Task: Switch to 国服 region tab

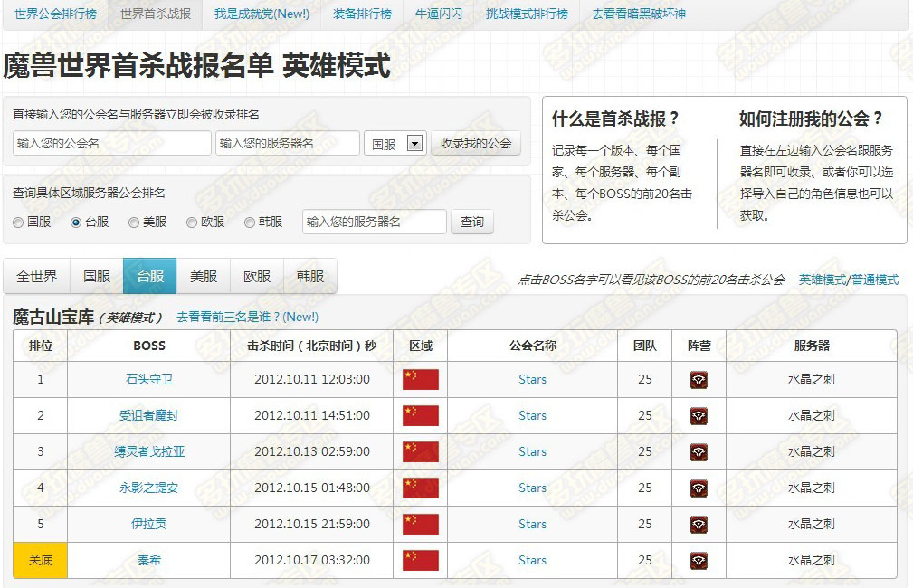Action: pos(97,276)
